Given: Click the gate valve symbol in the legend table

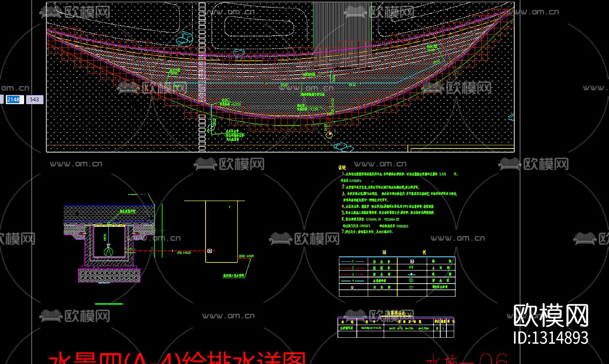Looking at the screenshot, I should [x=413, y=261].
